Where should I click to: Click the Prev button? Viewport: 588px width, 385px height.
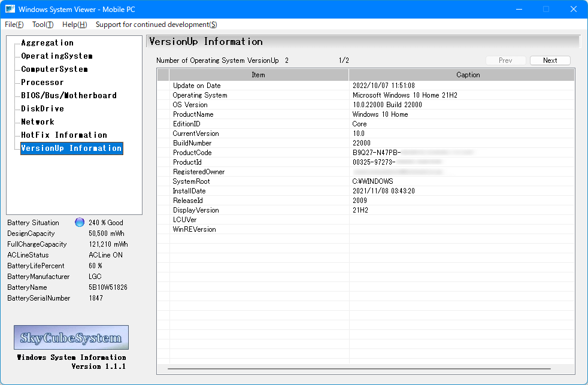click(505, 60)
